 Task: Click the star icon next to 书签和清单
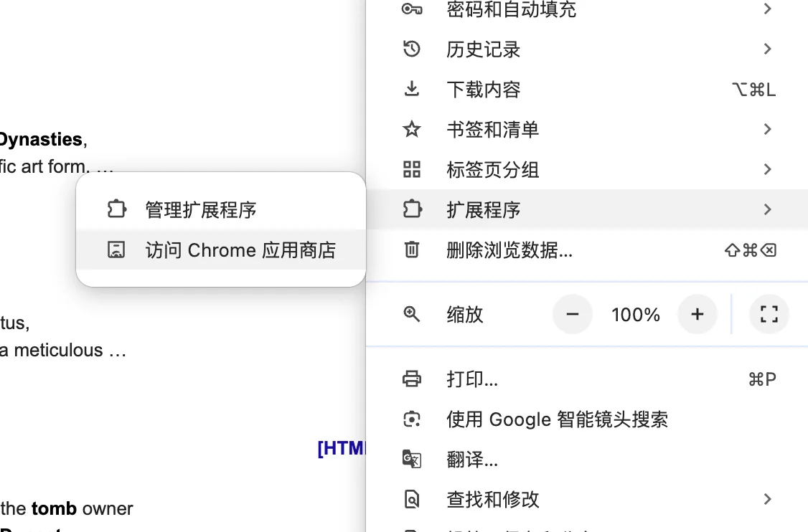click(x=412, y=129)
